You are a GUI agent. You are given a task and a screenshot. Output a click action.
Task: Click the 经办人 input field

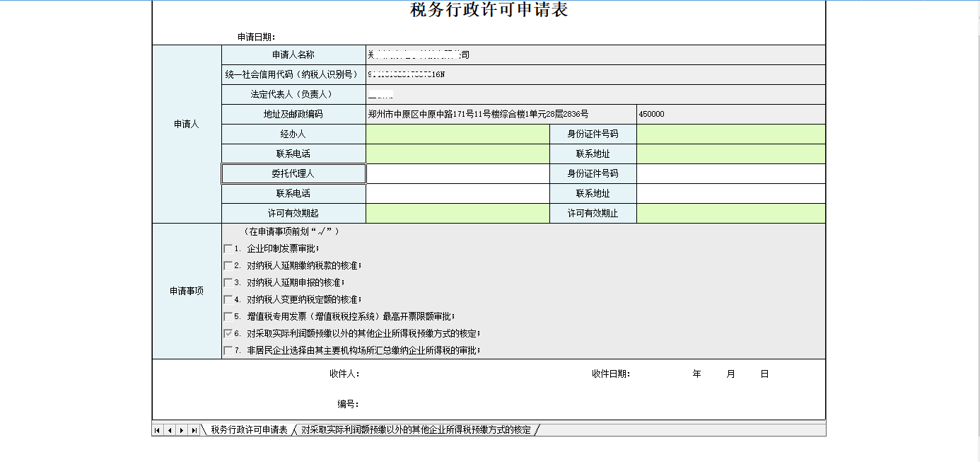tap(457, 134)
